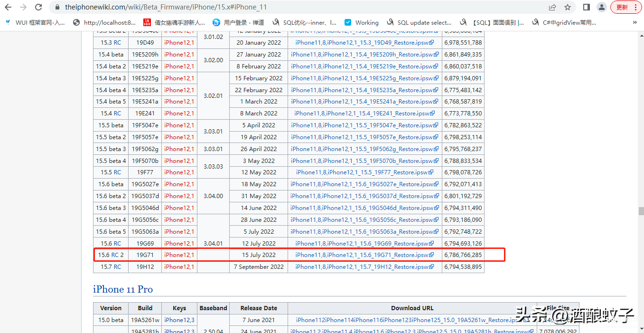The image size is (644, 333).
Task: Download the 15.4_19E241 Restore.ipsw file
Action: click(364, 114)
